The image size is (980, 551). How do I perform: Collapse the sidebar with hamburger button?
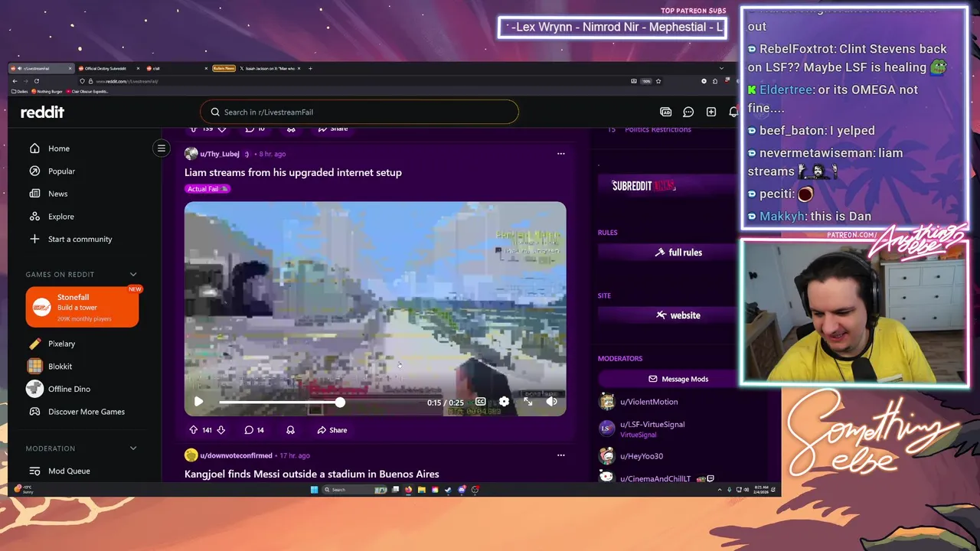(162, 148)
